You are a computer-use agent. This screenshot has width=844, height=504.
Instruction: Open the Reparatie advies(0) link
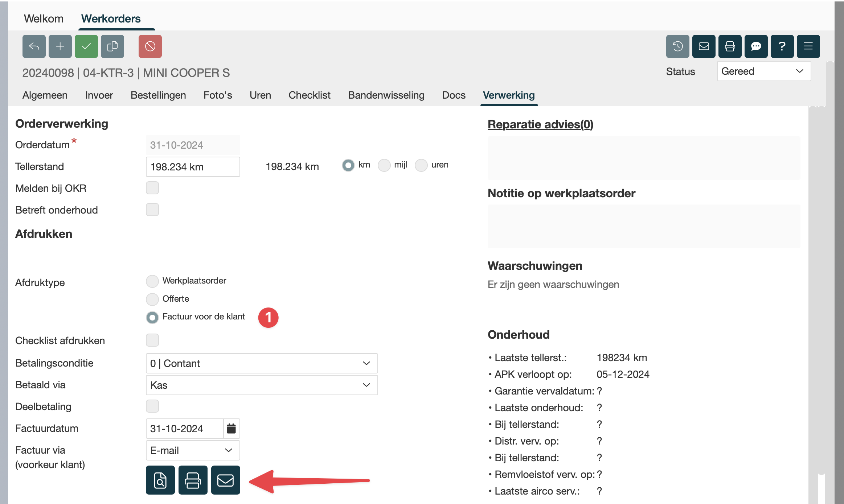pyautogui.click(x=540, y=124)
